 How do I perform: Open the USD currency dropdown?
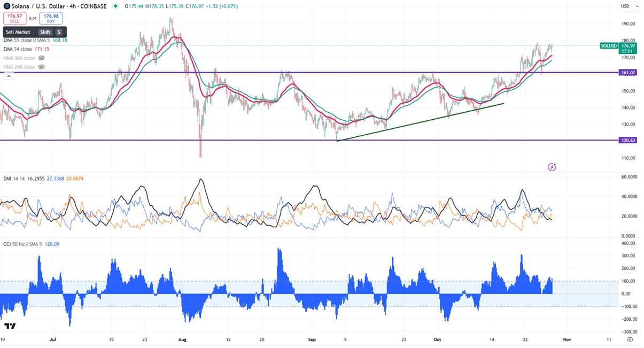click(629, 6)
